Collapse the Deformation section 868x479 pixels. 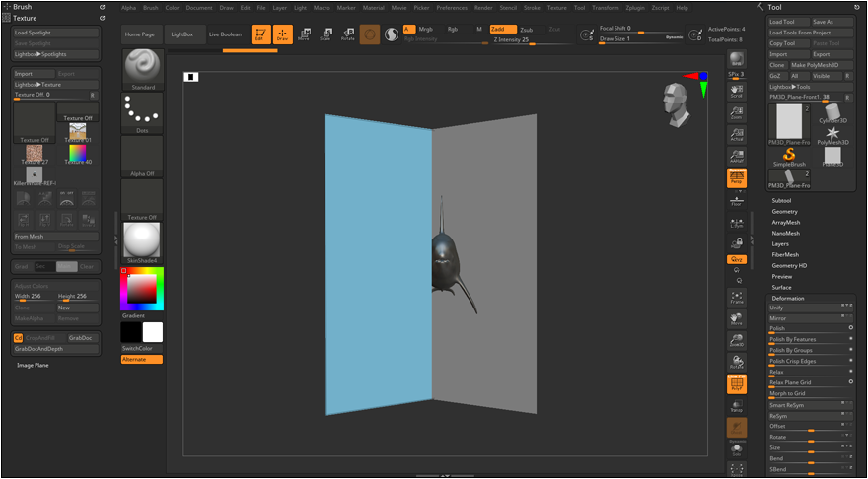pos(788,298)
